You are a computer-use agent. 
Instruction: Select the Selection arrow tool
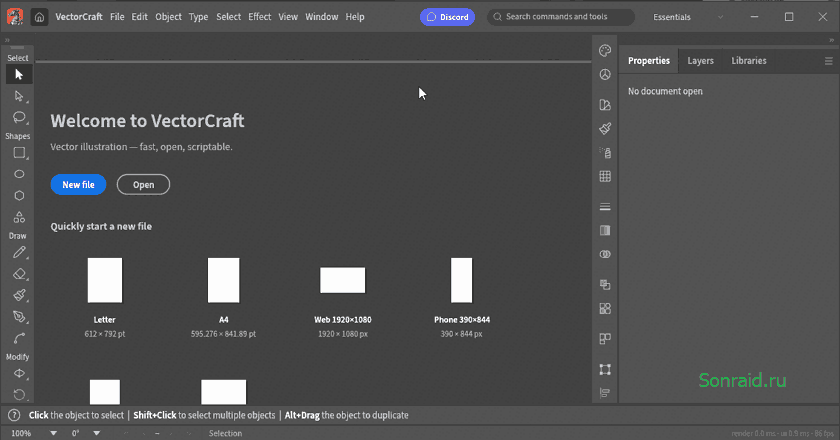[19, 74]
